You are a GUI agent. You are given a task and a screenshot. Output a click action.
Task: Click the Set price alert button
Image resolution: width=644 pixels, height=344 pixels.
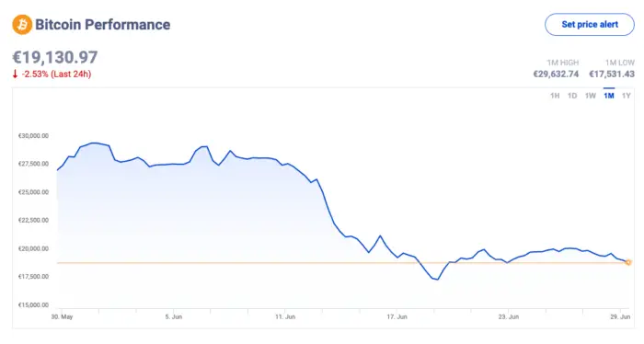[590, 25]
